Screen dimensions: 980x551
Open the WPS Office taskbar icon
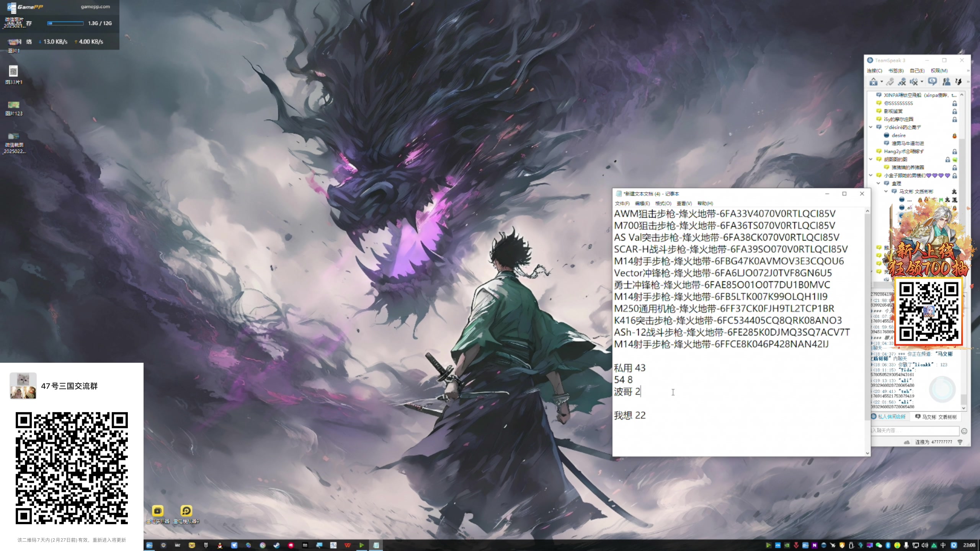point(347,545)
